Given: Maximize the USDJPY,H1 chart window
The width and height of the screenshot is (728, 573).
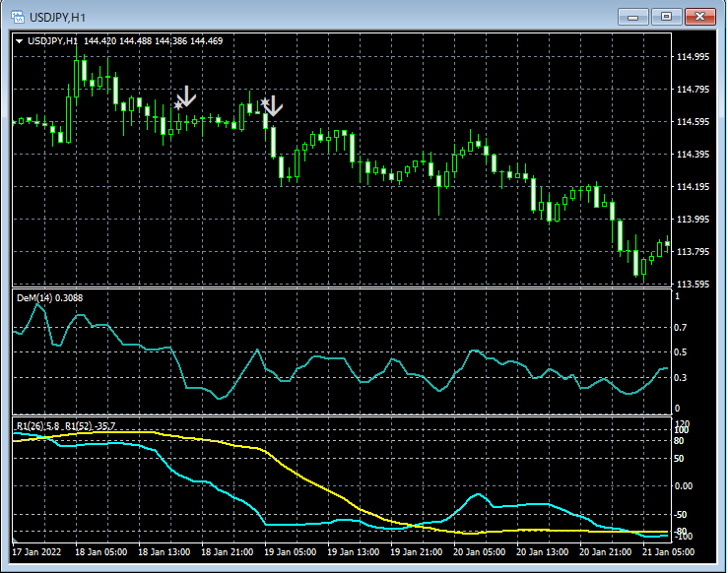Looking at the screenshot, I should click(667, 17).
